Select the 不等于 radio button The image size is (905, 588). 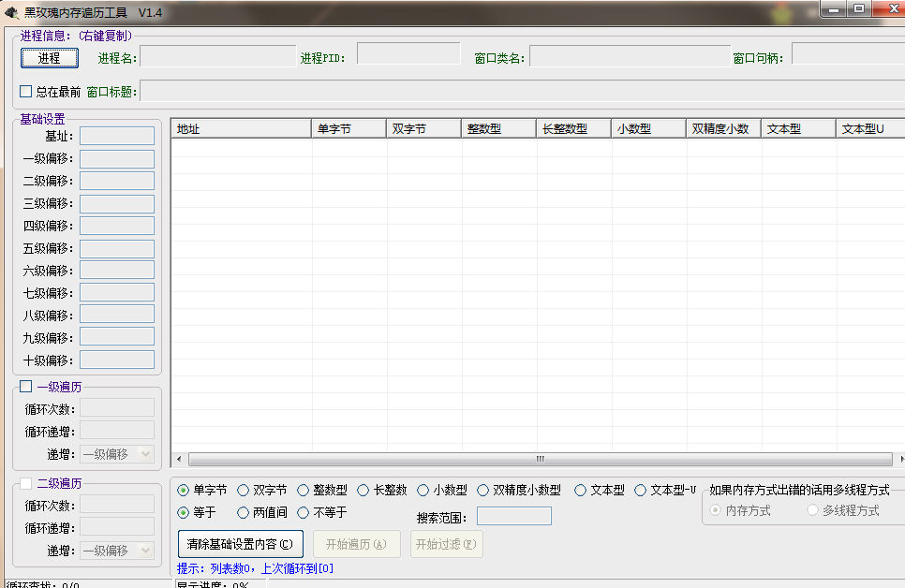pos(303,512)
